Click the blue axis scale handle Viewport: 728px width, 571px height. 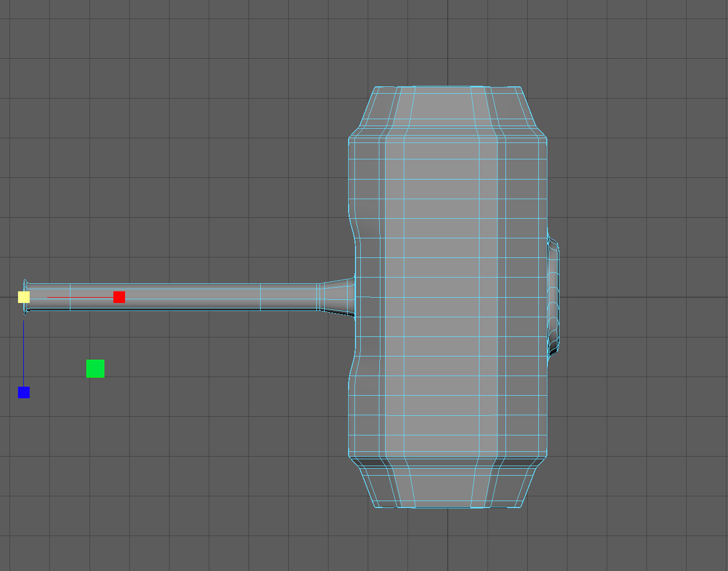point(24,392)
